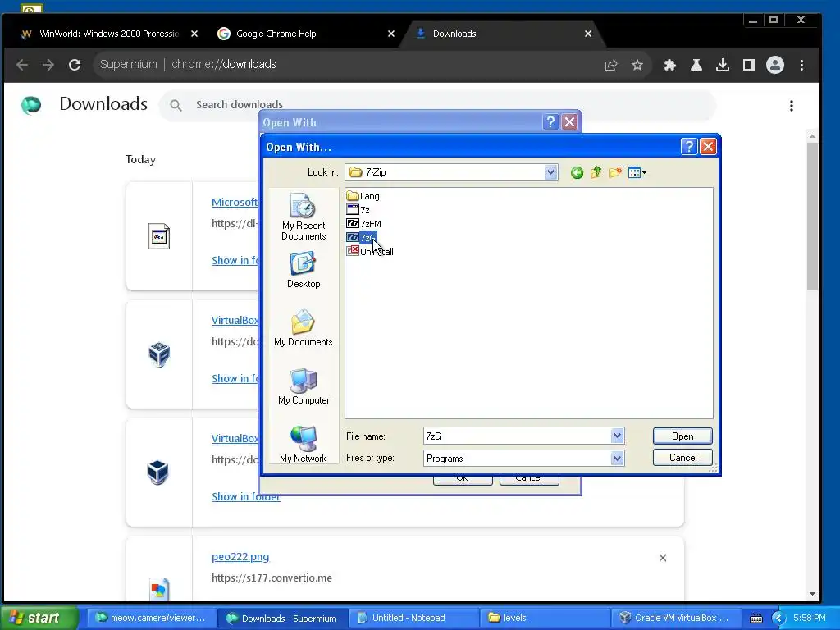Expand the Files of type dropdown arrow
Image resolution: width=840 pixels, height=630 pixels.
[617, 458]
